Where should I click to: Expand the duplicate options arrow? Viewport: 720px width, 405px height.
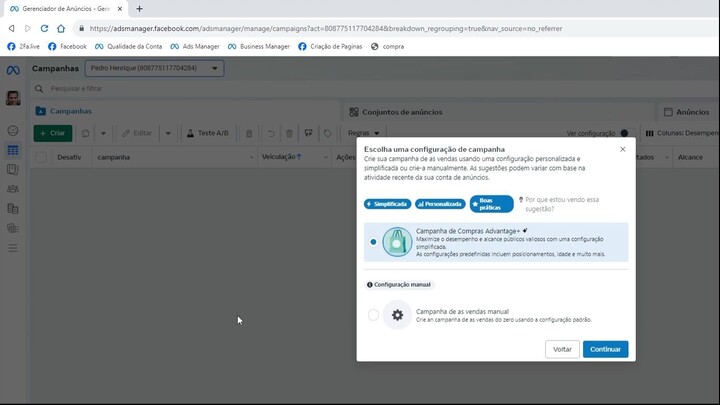point(103,133)
